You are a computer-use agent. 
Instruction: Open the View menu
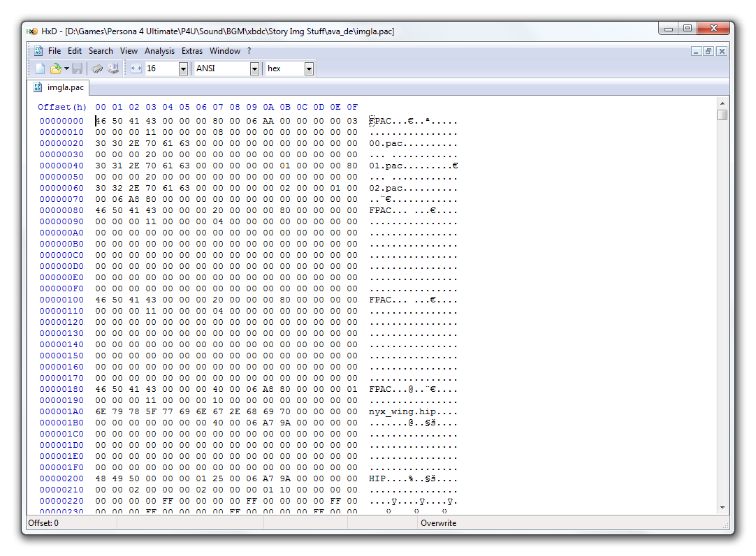(x=129, y=51)
